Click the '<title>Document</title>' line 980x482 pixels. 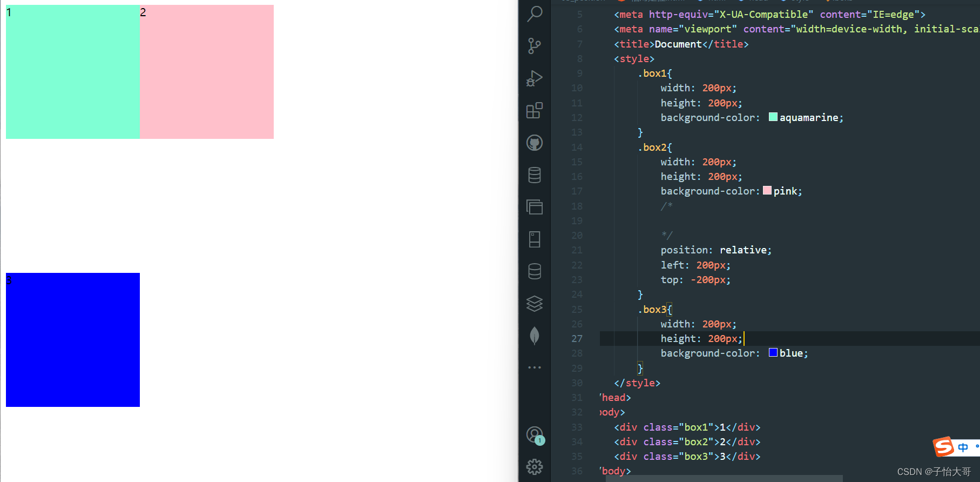tap(681, 44)
